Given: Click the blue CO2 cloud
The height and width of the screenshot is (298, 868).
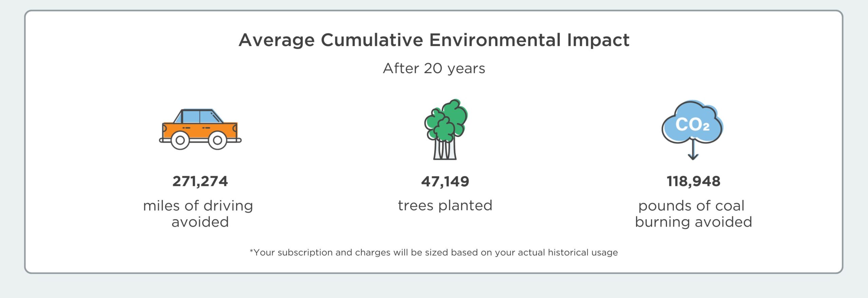Looking at the screenshot, I should tap(692, 124).
